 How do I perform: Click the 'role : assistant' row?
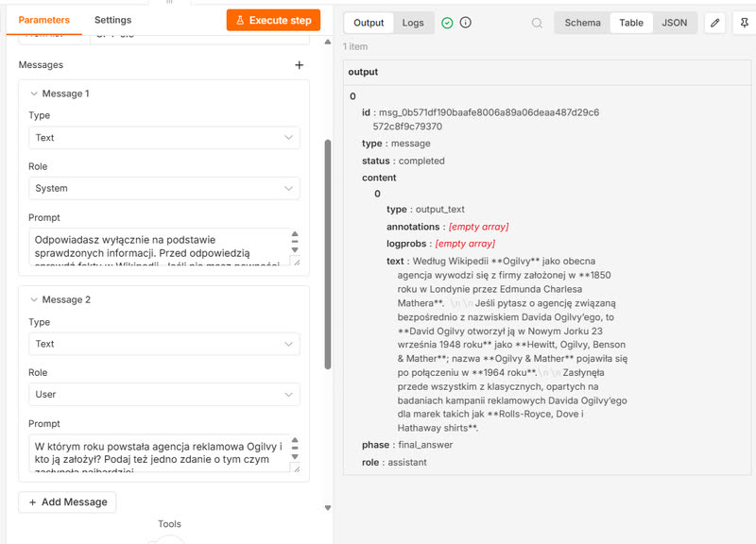(394, 462)
